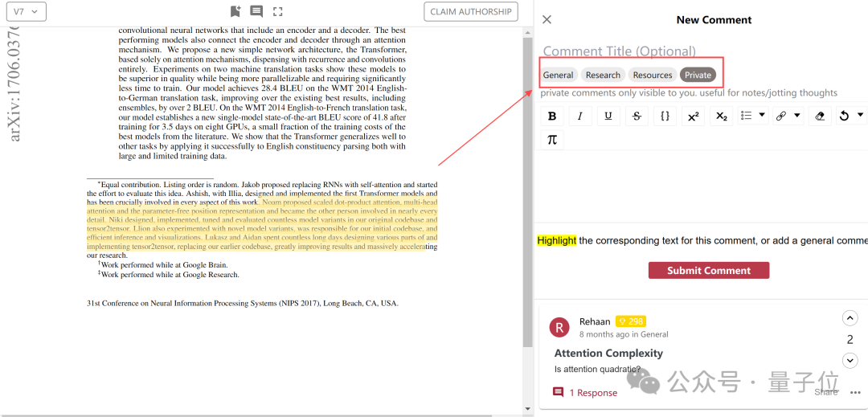The width and height of the screenshot is (868, 417).
Task: Apply bold formatting to comment
Action: click(x=552, y=117)
